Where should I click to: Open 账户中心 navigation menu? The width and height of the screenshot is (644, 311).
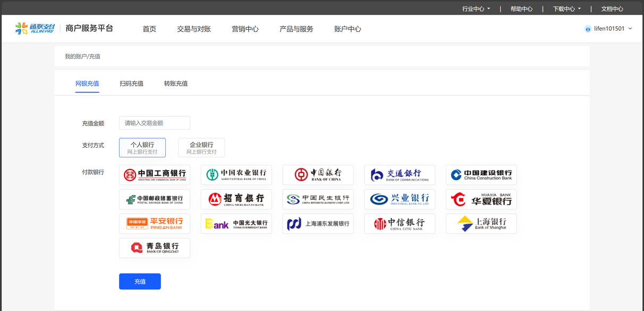tap(348, 29)
